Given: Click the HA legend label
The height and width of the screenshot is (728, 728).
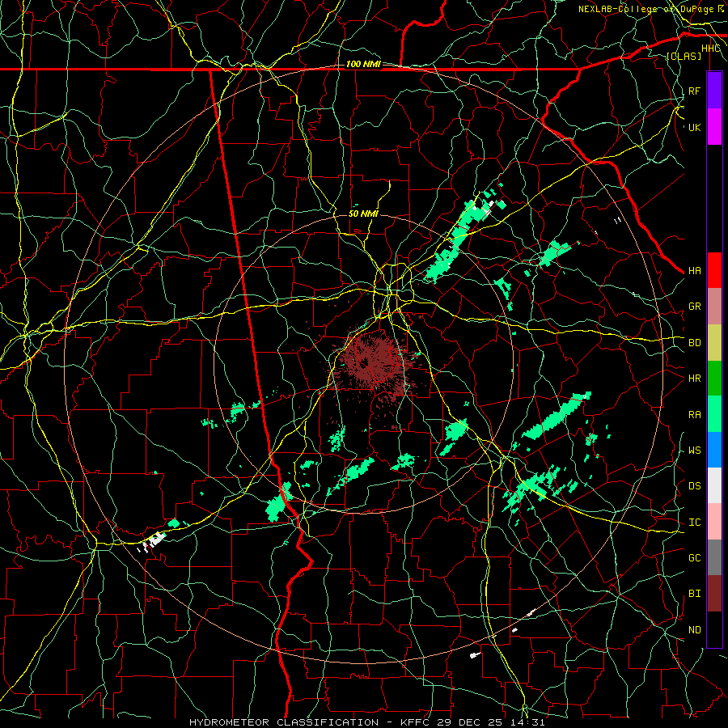Looking at the screenshot, I should (x=694, y=270).
